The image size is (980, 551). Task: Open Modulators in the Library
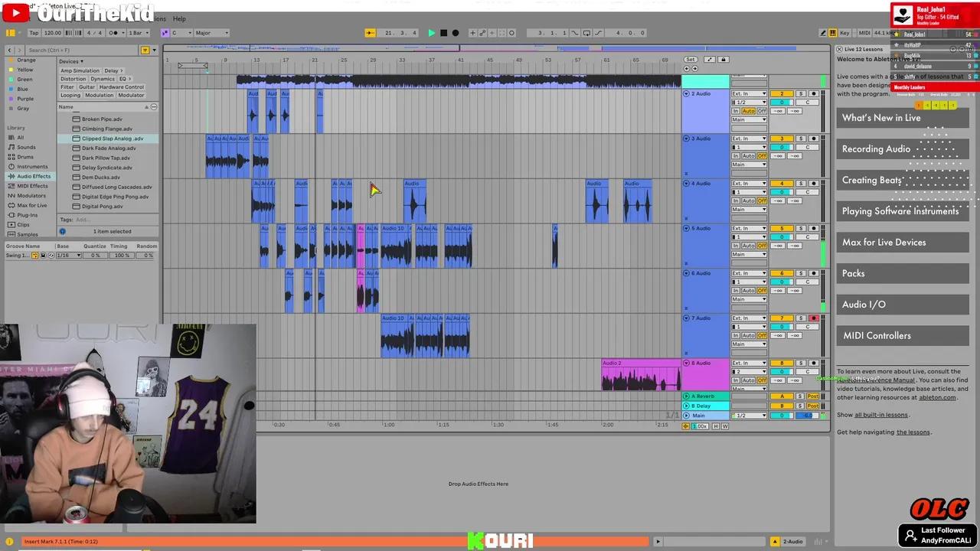click(31, 196)
